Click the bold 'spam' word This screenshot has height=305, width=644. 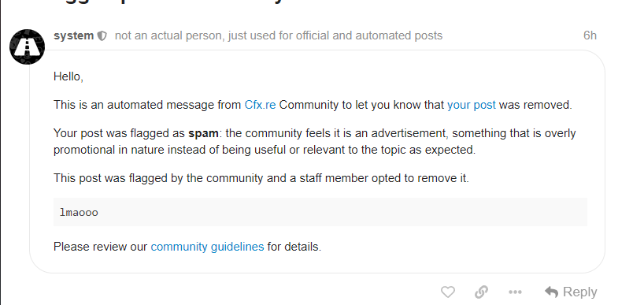coord(203,134)
